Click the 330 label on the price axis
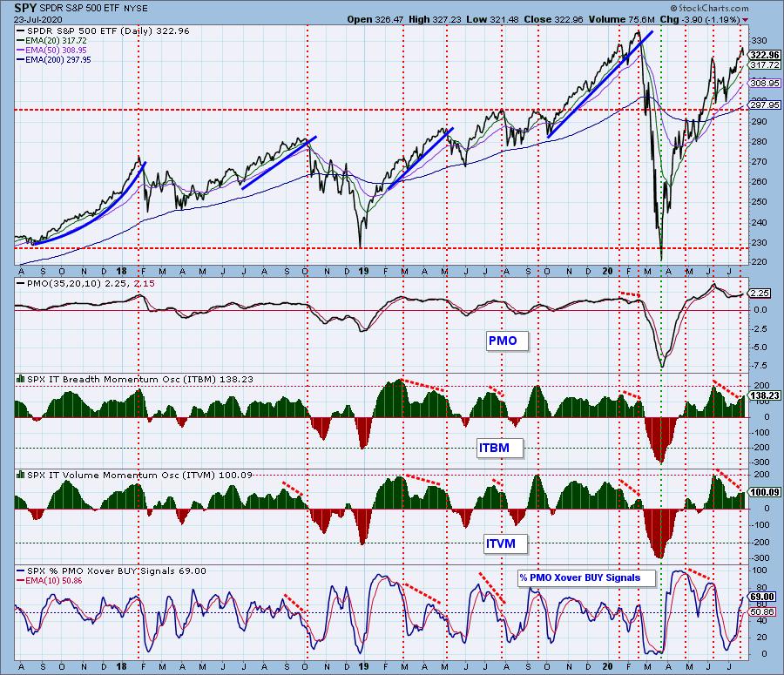 (x=759, y=40)
